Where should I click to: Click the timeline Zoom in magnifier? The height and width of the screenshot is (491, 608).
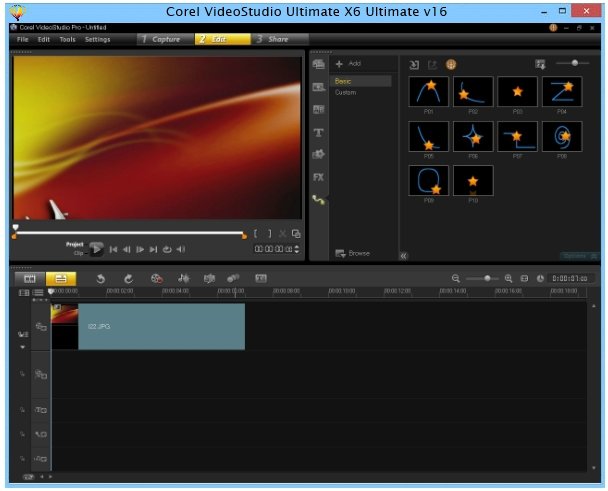point(508,278)
